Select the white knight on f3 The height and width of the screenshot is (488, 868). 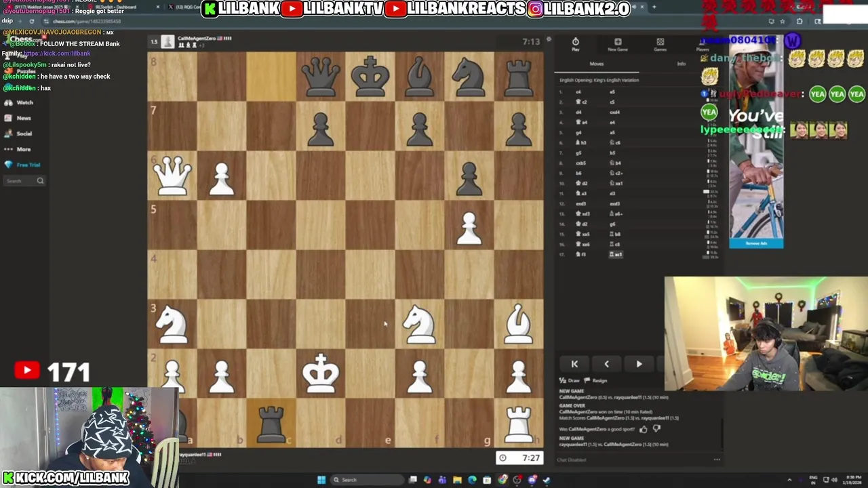point(419,323)
